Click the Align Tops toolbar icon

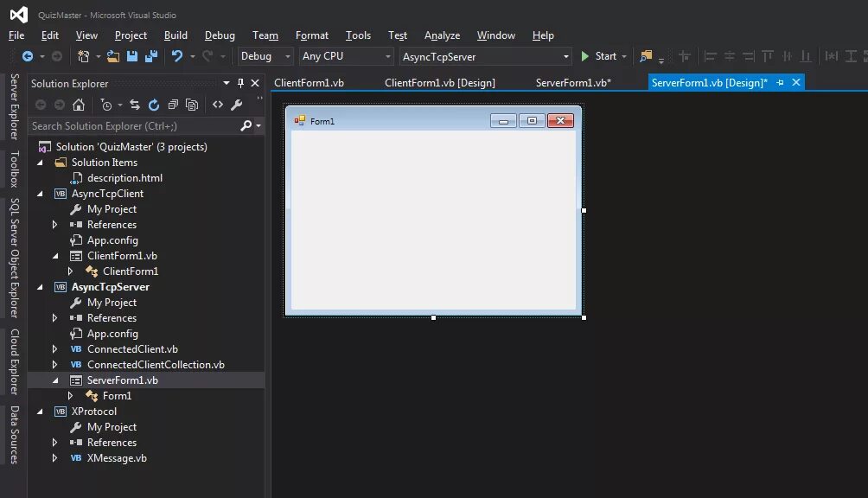767,56
